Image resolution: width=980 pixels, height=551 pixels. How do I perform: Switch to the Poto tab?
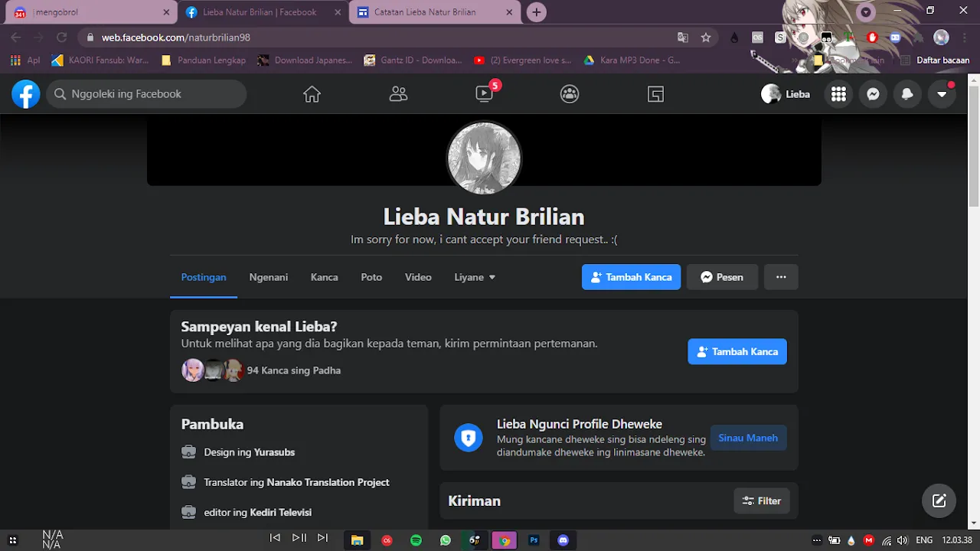point(371,277)
